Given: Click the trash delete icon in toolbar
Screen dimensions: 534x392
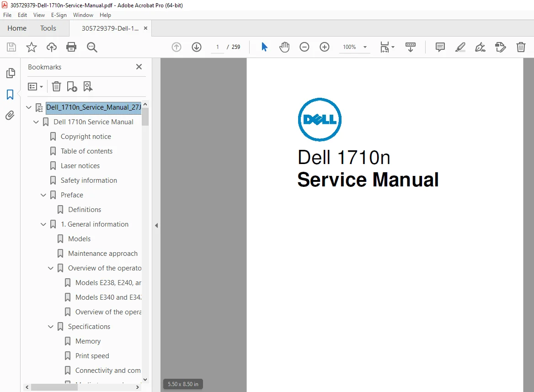Looking at the screenshot, I should [521, 47].
